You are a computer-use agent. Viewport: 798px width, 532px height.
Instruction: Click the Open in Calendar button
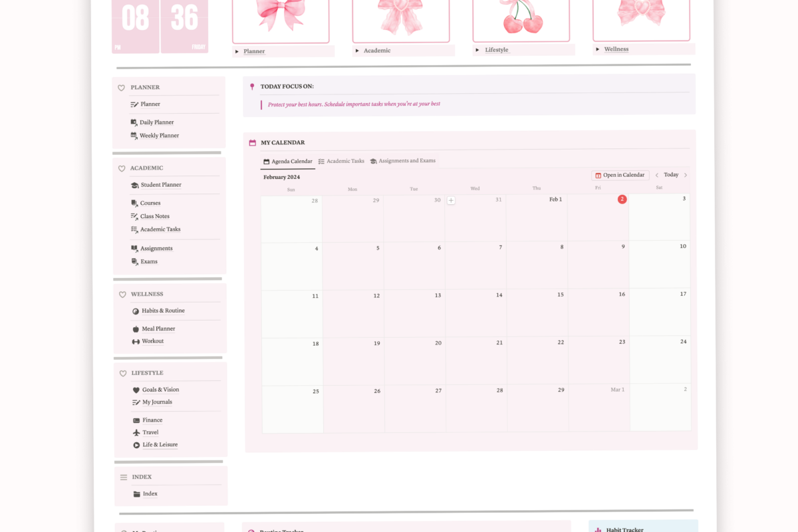(x=619, y=175)
